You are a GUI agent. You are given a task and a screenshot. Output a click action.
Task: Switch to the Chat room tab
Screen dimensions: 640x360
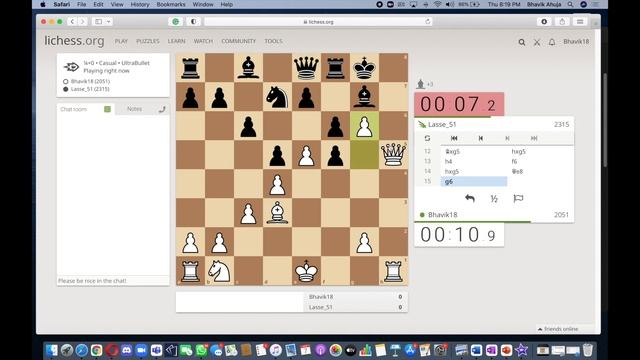73,109
